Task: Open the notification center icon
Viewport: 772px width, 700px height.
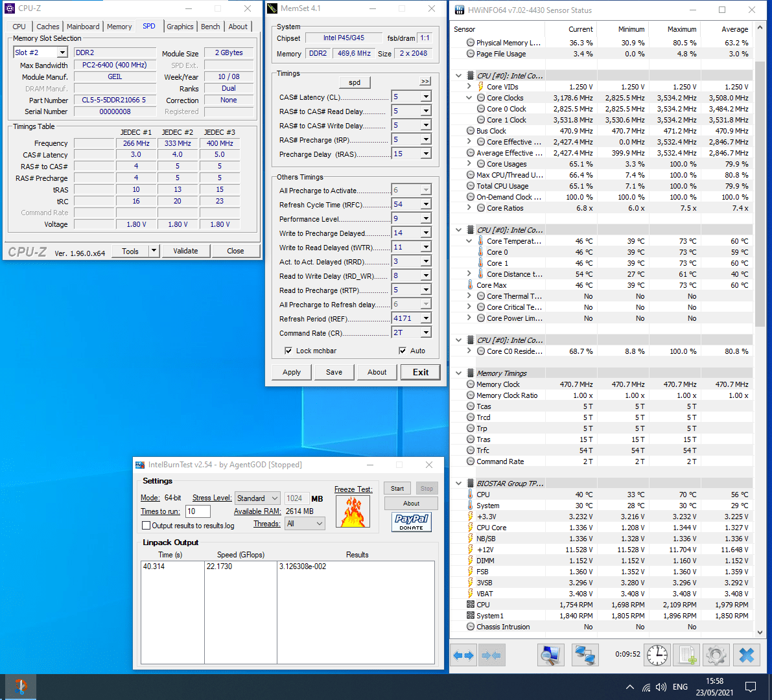Action: click(x=751, y=687)
